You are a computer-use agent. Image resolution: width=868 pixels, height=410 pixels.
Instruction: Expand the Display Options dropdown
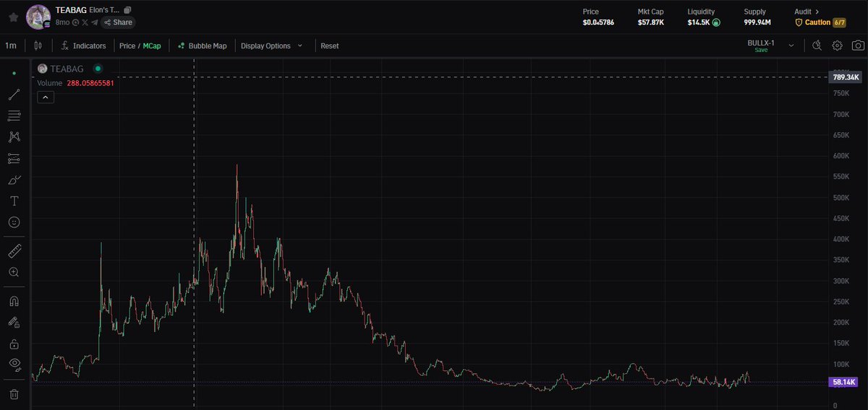271,46
